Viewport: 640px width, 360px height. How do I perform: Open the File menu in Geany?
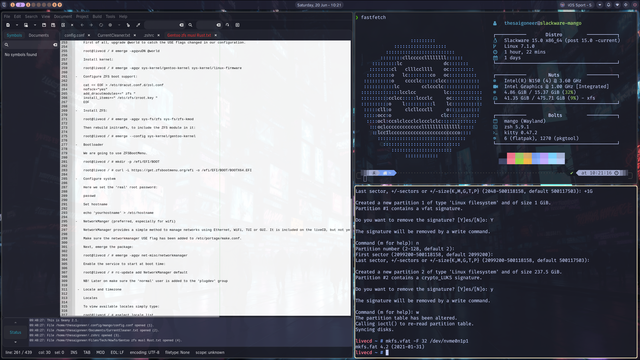click(7, 16)
